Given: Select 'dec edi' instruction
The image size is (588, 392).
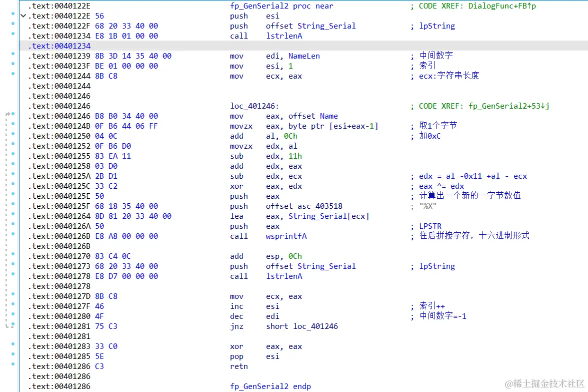Looking at the screenshot, I should click(x=254, y=316).
